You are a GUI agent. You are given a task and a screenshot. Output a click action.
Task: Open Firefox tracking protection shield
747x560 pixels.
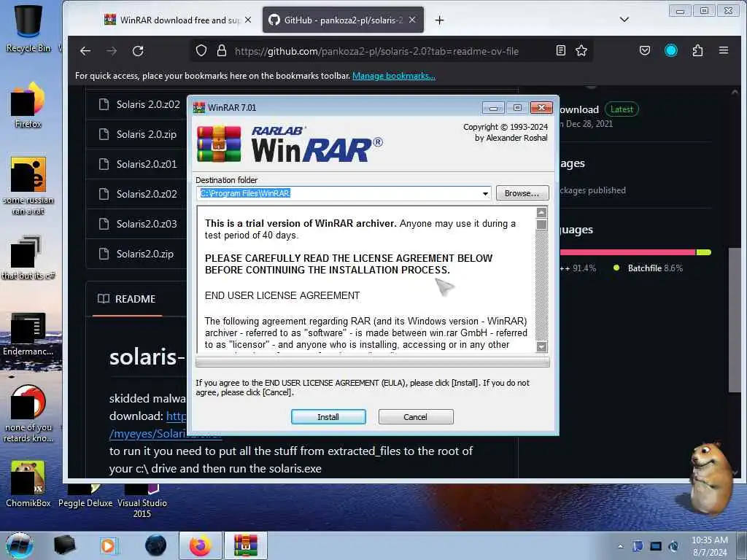[x=201, y=51]
